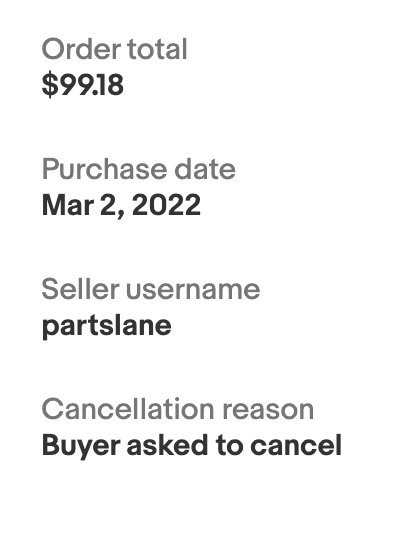Click the Order total label

point(114,49)
